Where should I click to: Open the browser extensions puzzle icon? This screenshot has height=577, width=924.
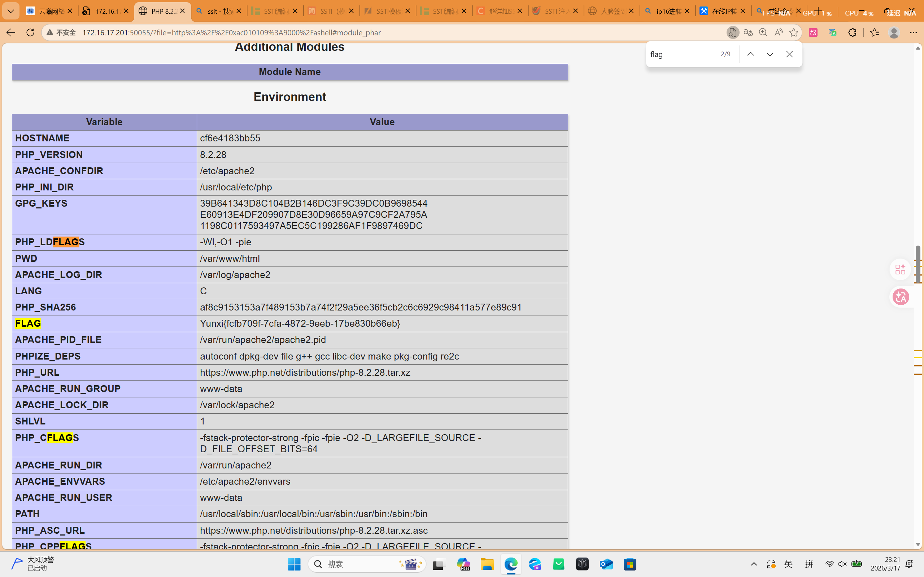852,32
